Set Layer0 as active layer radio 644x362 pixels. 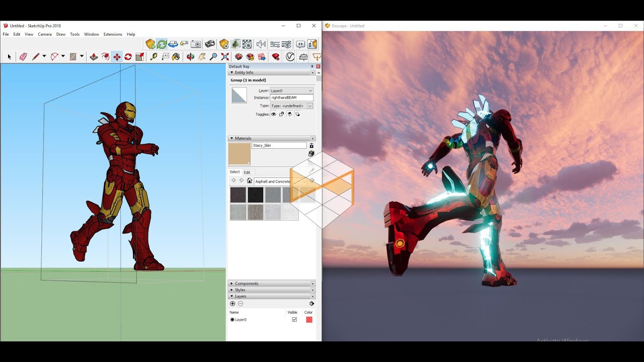click(232, 320)
